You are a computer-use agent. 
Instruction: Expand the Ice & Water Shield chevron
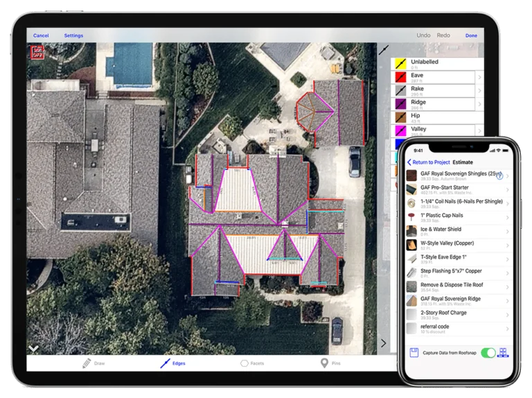[x=507, y=232]
